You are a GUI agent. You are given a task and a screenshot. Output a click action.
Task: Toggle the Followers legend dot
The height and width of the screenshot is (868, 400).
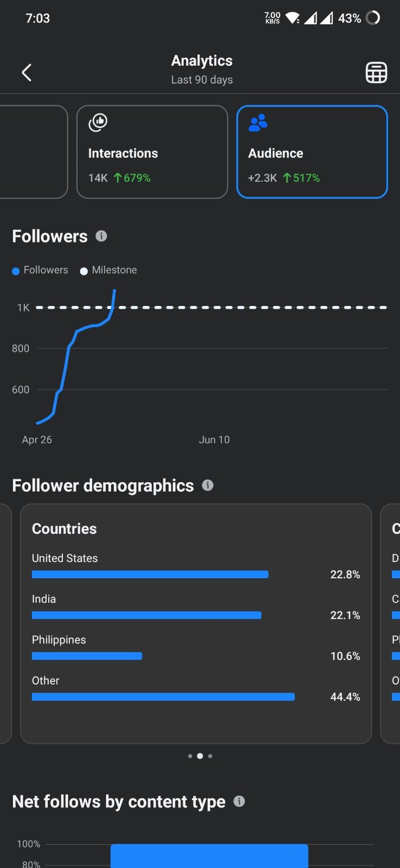[x=16, y=271]
